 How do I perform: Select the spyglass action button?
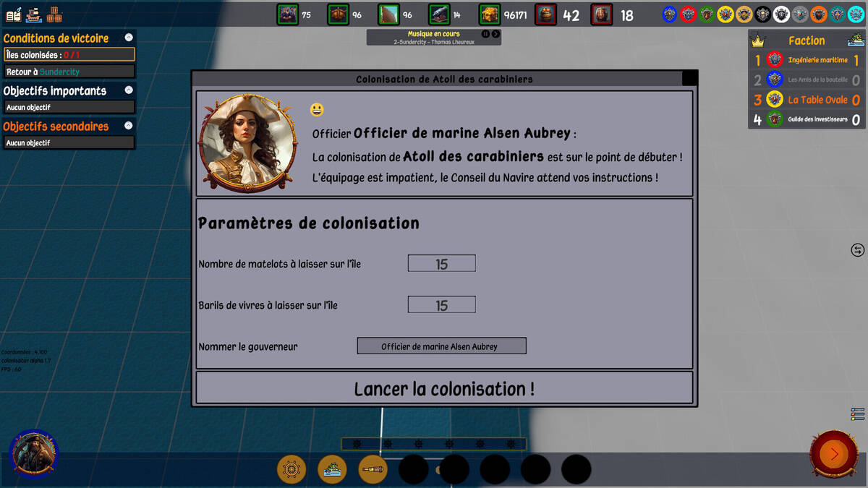pyautogui.click(x=373, y=469)
